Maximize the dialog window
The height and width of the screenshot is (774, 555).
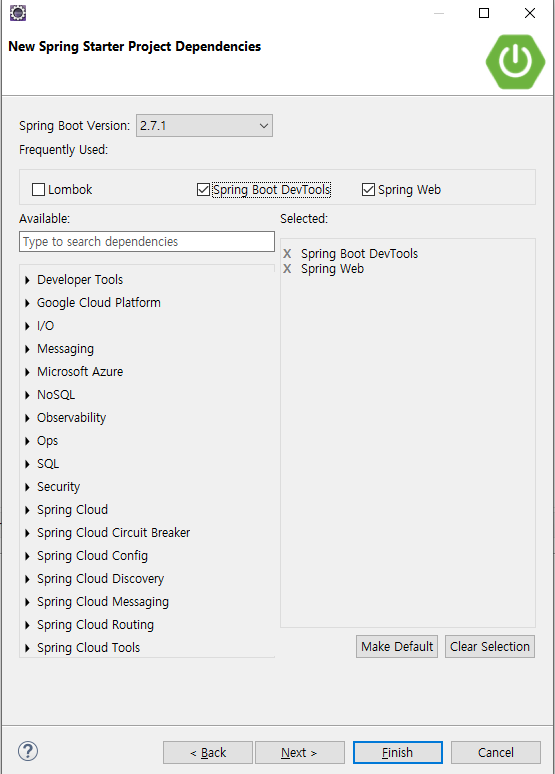click(484, 13)
